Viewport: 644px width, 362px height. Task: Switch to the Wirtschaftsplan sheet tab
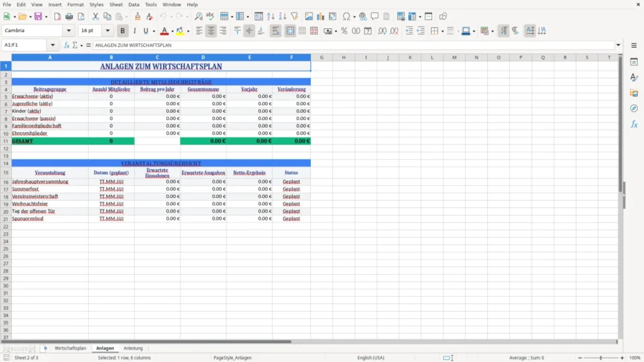point(70,348)
